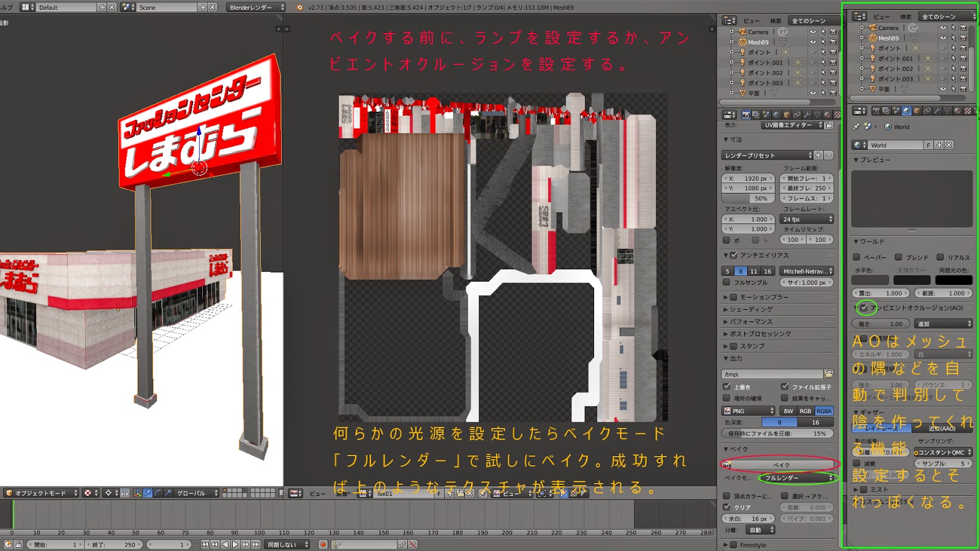
Task: Toggle the クリア checkbox in bake settings
Action: point(726,507)
